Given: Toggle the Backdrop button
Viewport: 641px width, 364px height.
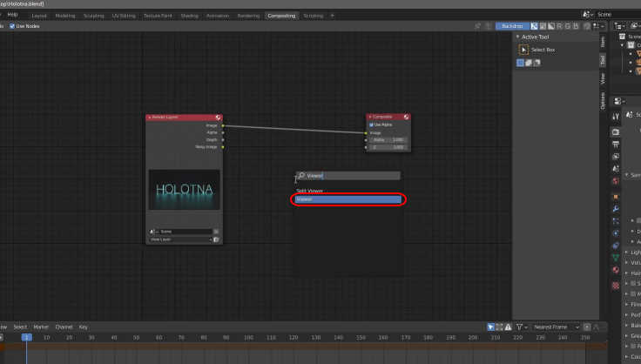Looking at the screenshot, I should click(512, 26).
